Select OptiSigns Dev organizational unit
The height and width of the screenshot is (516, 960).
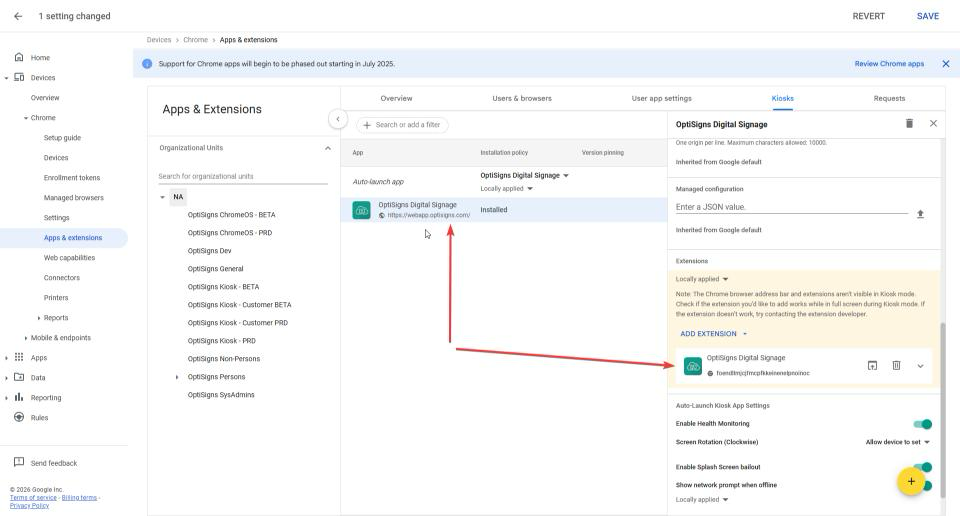[x=209, y=251]
